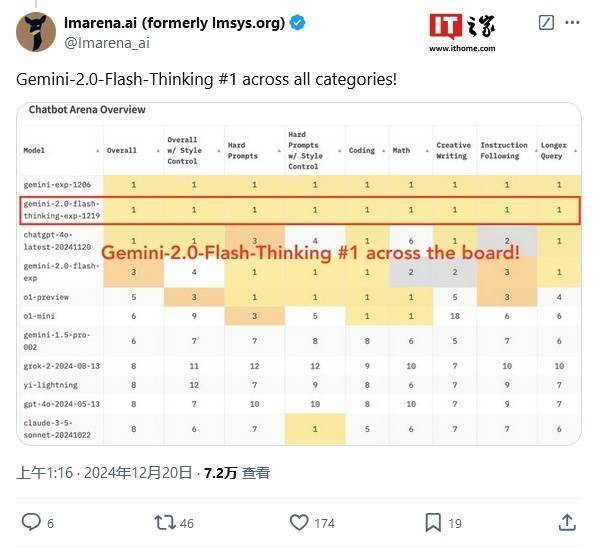Click the Grok slash square icon
This screenshot has height=547, width=598.
click(x=546, y=23)
